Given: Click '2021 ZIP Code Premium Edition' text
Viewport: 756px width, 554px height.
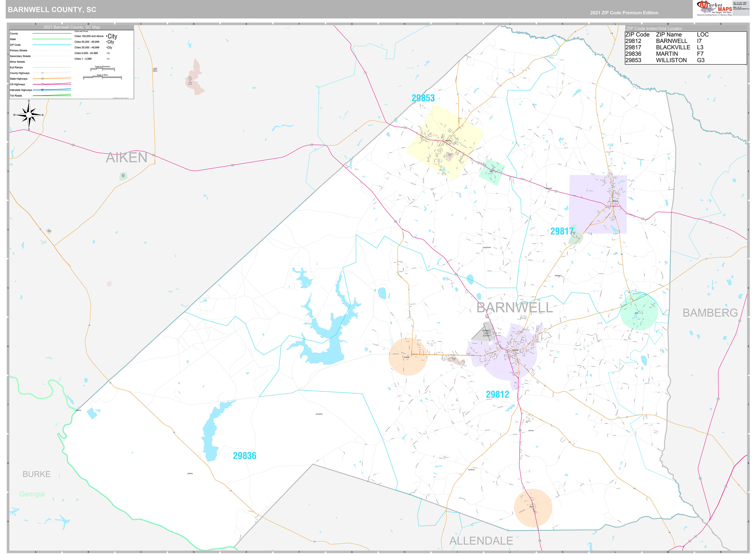Looking at the screenshot, I should (x=624, y=13).
